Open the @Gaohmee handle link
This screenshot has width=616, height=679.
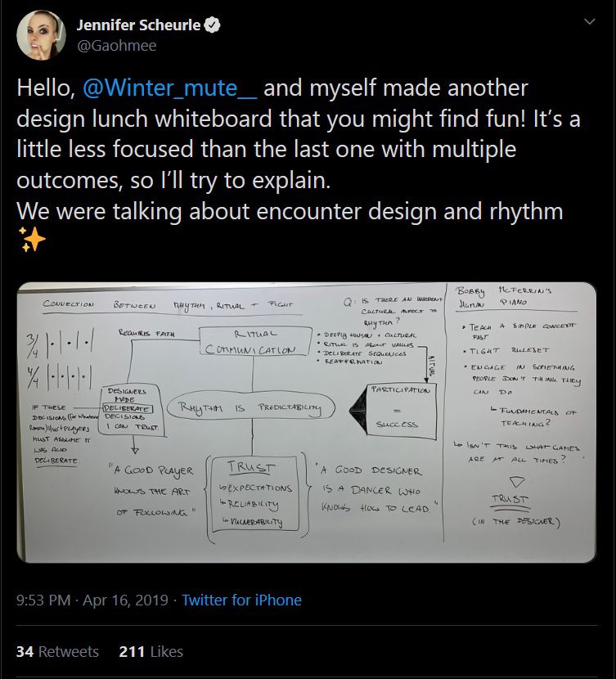116,46
